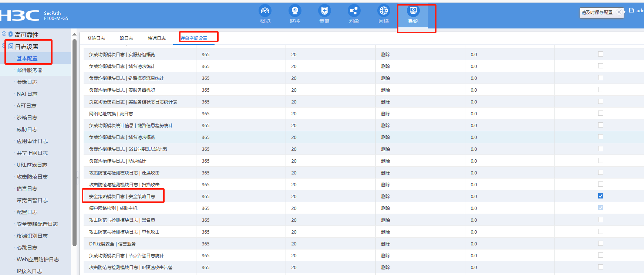Open 共享上网日志 in the sidebar
The image size is (644, 275).
point(32,153)
